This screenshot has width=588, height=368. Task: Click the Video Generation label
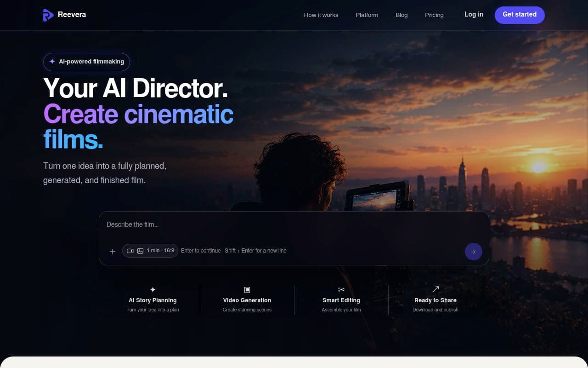click(247, 300)
